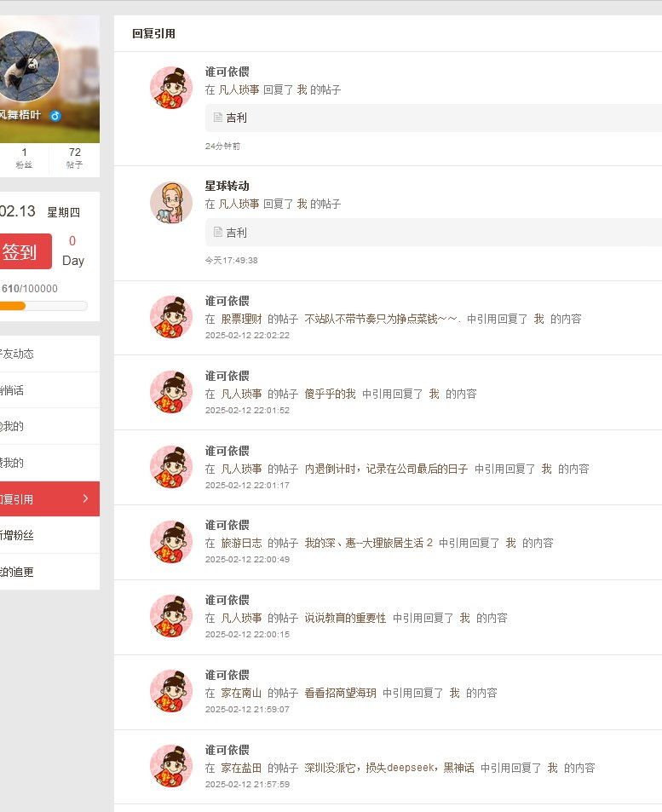Image resolution: width=662 pixels, height=812 pixels.
Task: Click avatar beside the 看看招商望海玥 reply
Action: (x=171, y=691)
